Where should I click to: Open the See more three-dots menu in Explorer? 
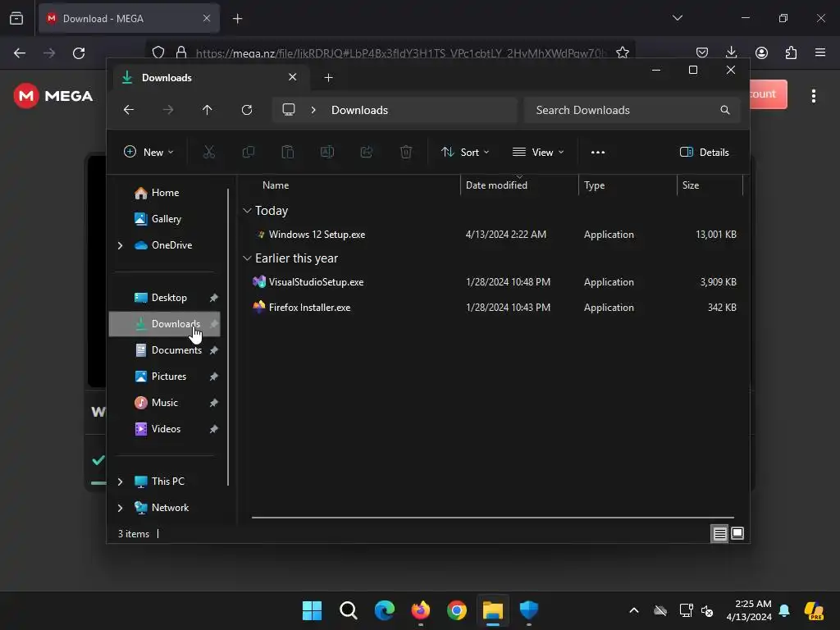[x=598, y=152]
